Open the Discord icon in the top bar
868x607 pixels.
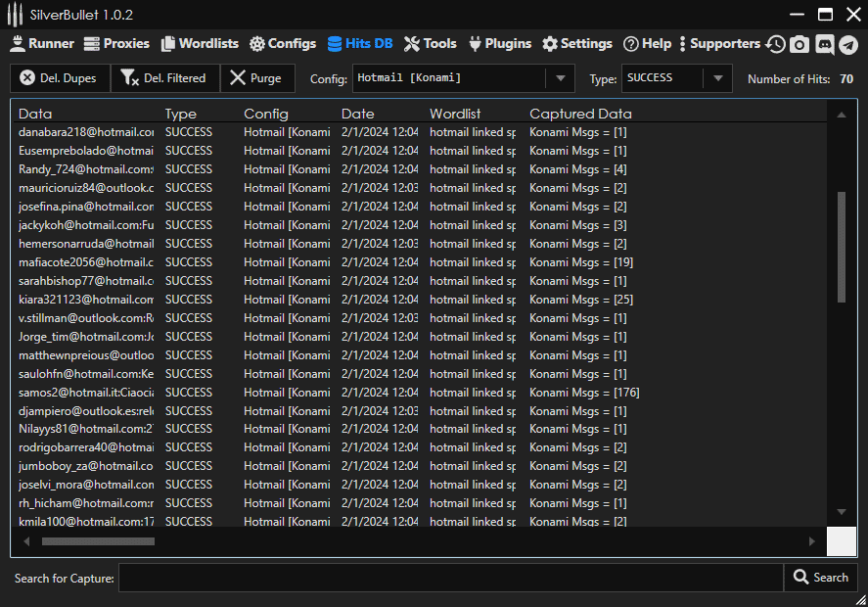pyautogui.click(x=824, y=44)
